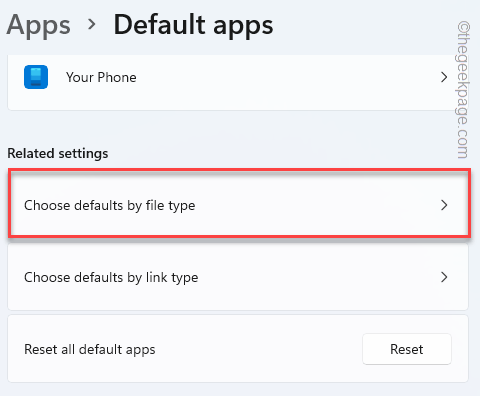Click the blue Your Phone app icon
The width and height of the screenshot is (482, 396).
tap(36, 77)
